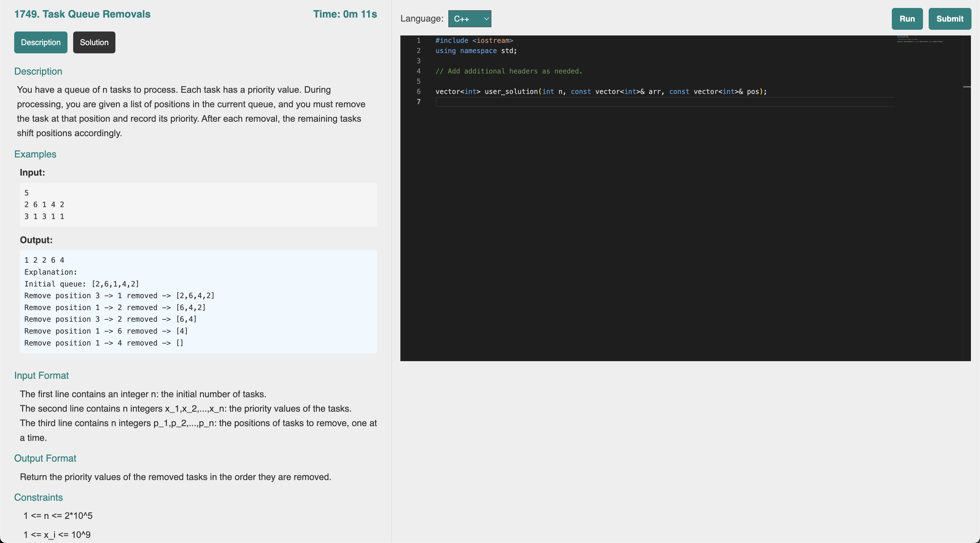This screenshot has height=543, width=980.
Task: Submit the solution
Action: [950, 19]
